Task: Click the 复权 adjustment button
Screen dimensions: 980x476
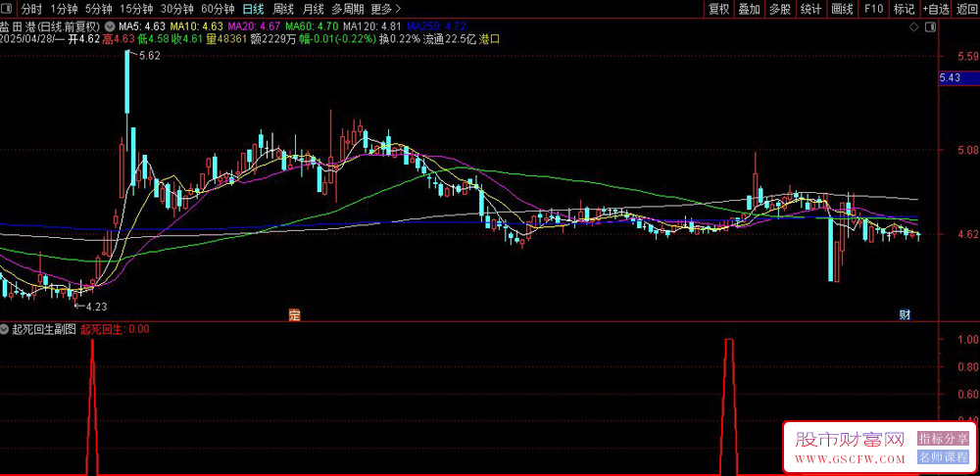Action: 718,9
